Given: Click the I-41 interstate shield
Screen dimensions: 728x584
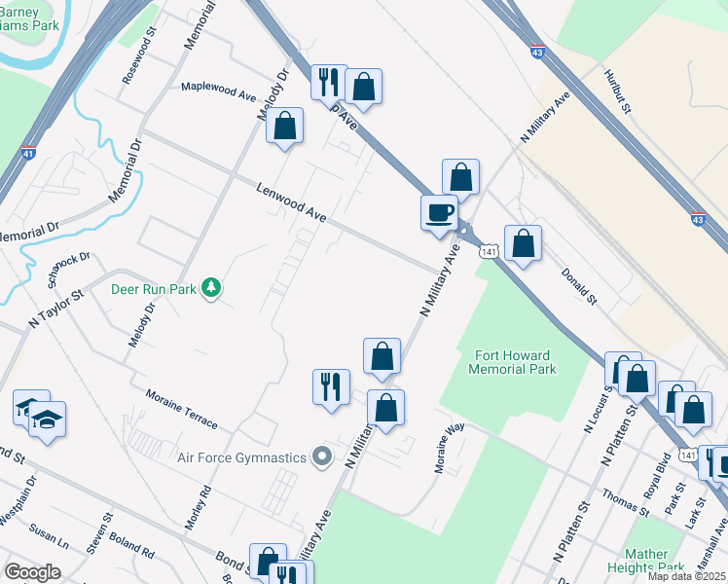Looking at the screenshot, I should pyautogui.click(x=29, y=153).
